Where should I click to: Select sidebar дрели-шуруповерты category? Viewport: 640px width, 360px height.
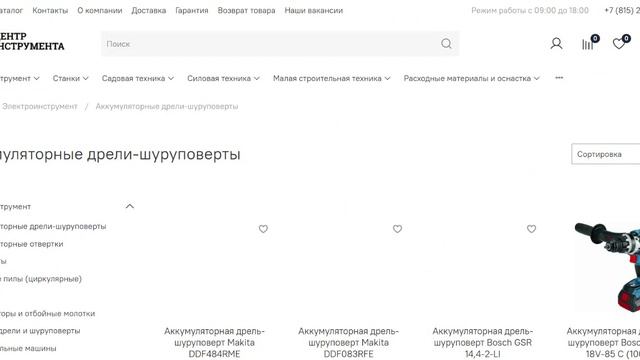pyautogui.click(x=53, y=226)
